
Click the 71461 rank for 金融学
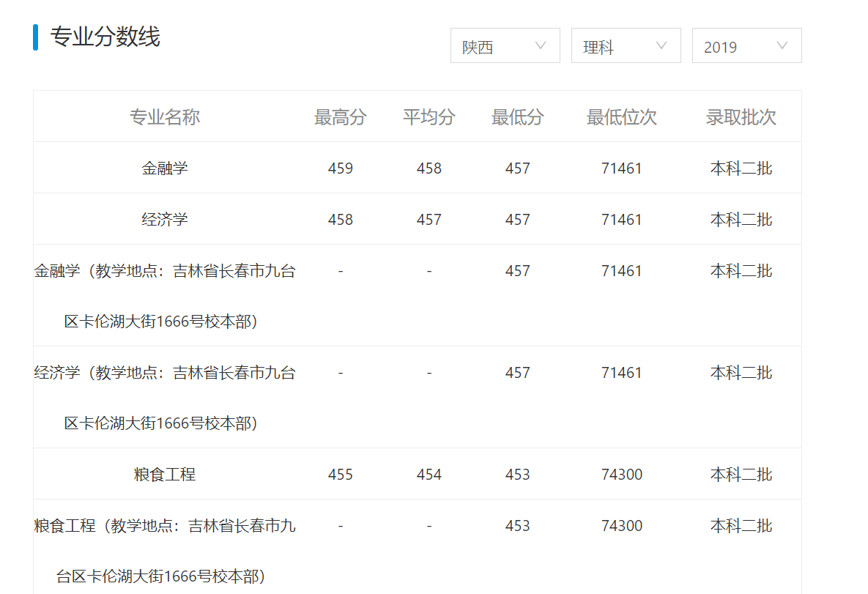[620, 168]
